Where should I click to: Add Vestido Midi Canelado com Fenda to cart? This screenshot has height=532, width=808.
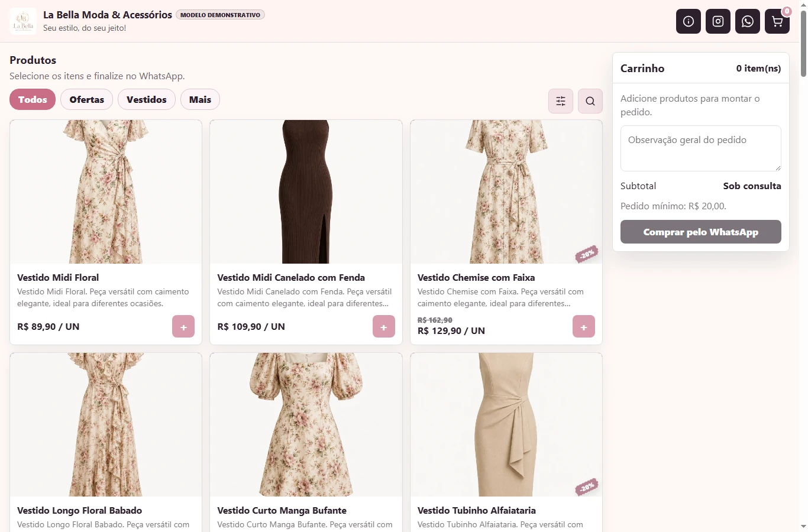coord(384,327)
